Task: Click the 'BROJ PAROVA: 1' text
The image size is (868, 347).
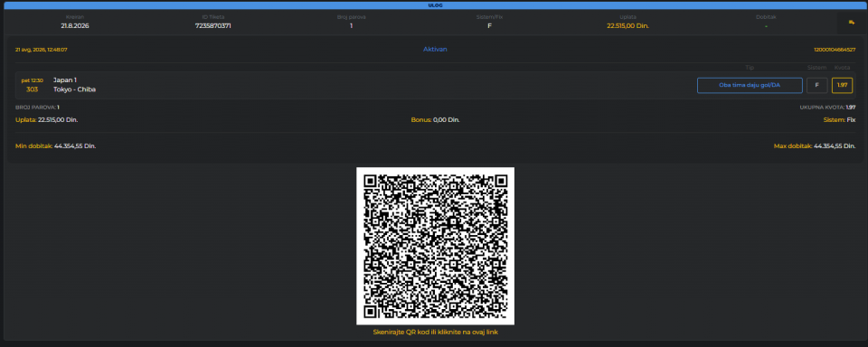Action: pyautogui.click(x=38, y=108)
